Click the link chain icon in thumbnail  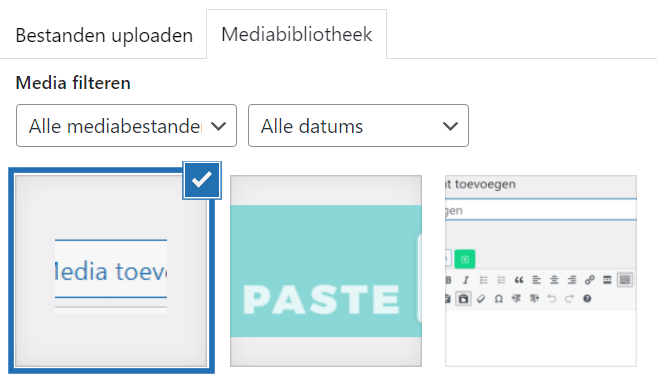coord(590,280)
